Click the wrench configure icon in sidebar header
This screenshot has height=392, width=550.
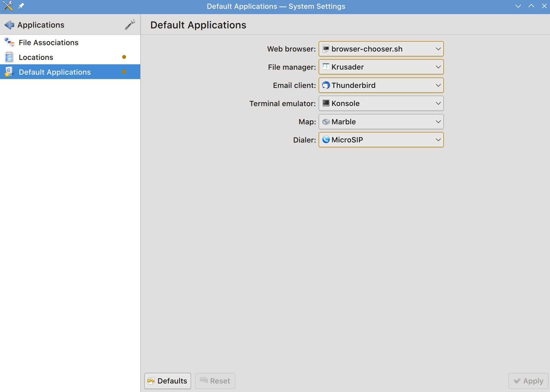point(130,25)
